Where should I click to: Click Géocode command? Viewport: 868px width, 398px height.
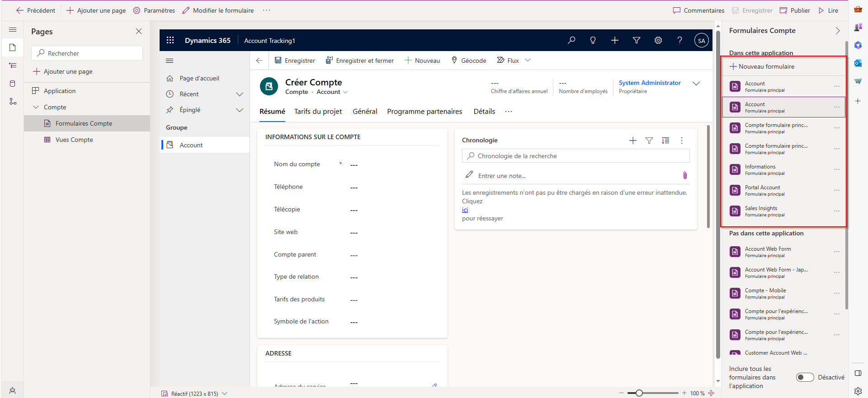(469, 61)
